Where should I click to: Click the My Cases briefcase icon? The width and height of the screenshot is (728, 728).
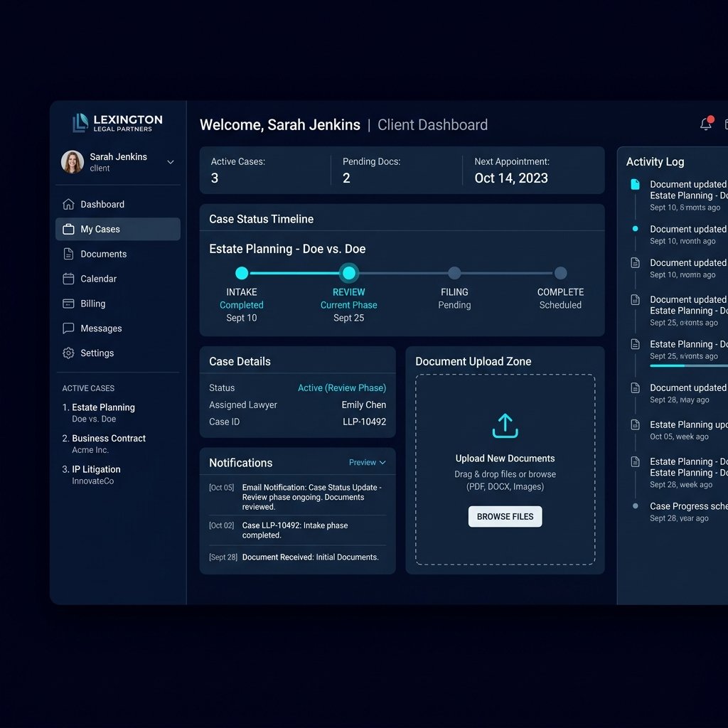[68, 229]
